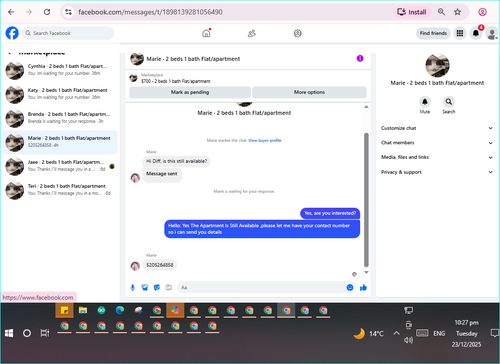Click 'Yes, are you interested?' message bubble
The image size is (500, 364).
[x=330, y=213]
